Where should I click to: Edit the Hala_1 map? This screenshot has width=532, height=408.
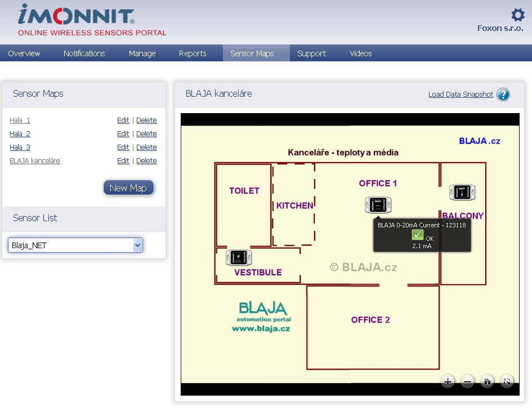tap(123, 120)
